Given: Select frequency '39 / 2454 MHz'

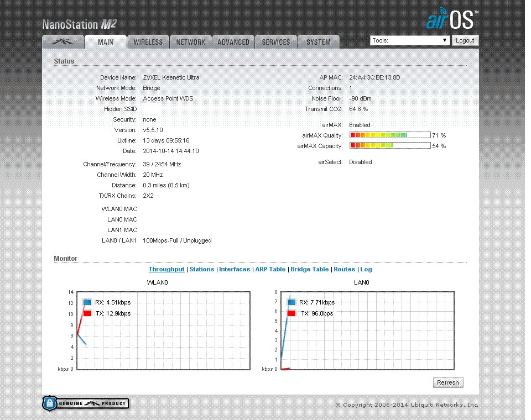Looking at the screenshot, I should [x=162, y=164].
